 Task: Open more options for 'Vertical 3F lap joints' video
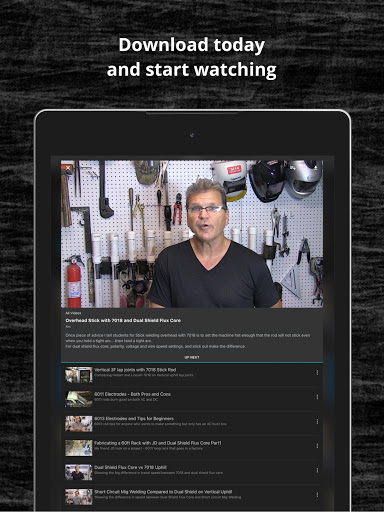pyautogui.click(x=317, y=373)
